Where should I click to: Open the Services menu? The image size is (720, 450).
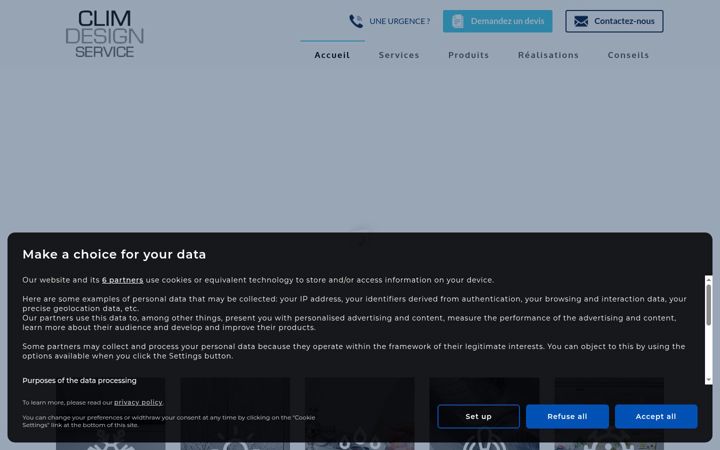399,55
